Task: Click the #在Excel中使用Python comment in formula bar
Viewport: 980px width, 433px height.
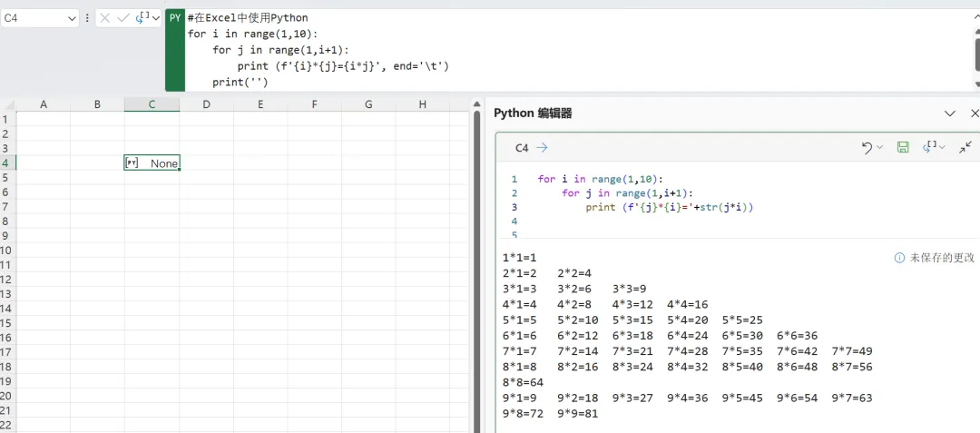Action: 248,17
